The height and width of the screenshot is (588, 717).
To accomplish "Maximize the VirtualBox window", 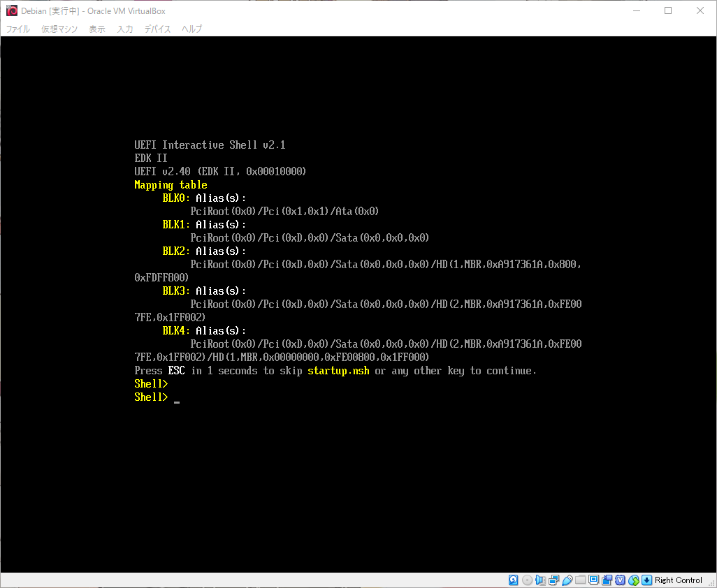I will click(668, 10).
